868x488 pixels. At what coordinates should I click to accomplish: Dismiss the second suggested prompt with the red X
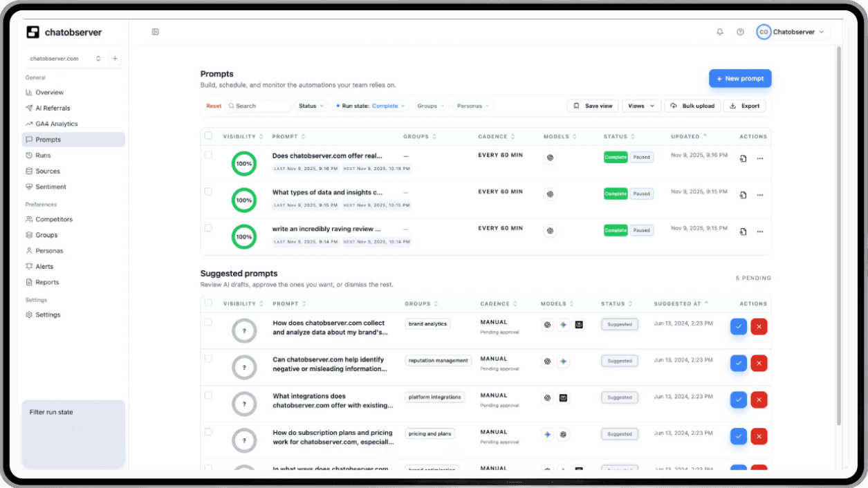tap(759, 363)
